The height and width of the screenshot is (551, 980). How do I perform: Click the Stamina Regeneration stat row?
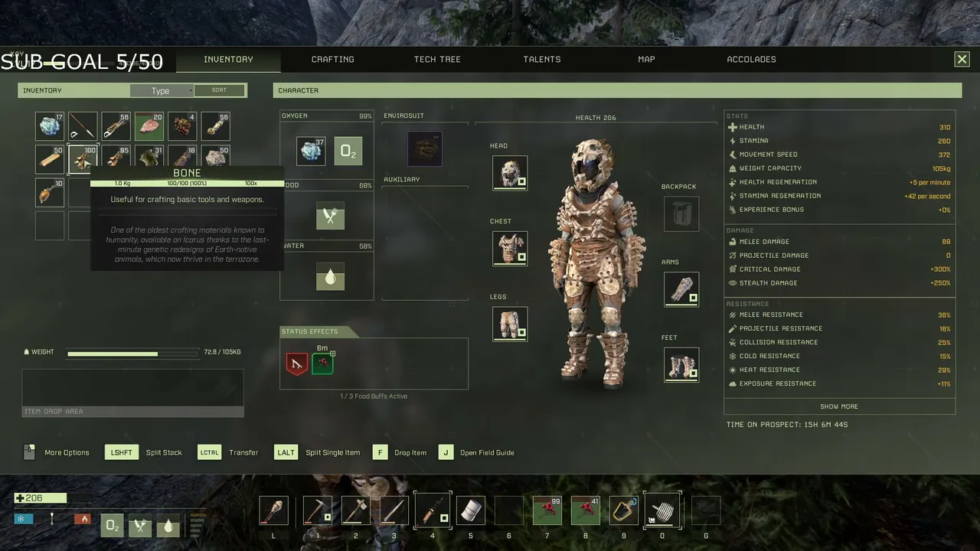(839, 196)
